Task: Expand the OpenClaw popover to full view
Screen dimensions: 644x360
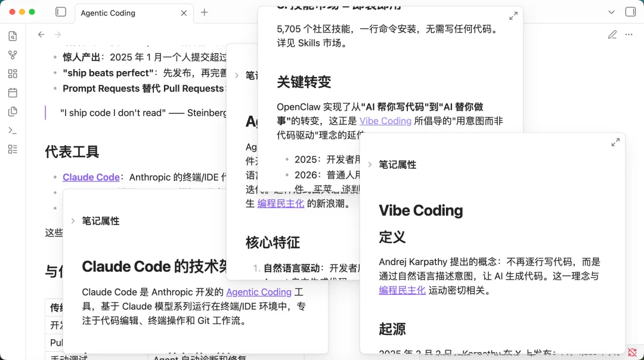Action: 513,16
